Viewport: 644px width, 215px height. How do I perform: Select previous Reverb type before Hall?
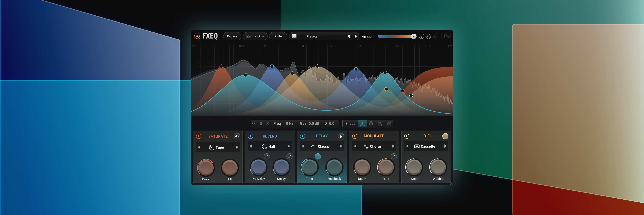(251, 146)
